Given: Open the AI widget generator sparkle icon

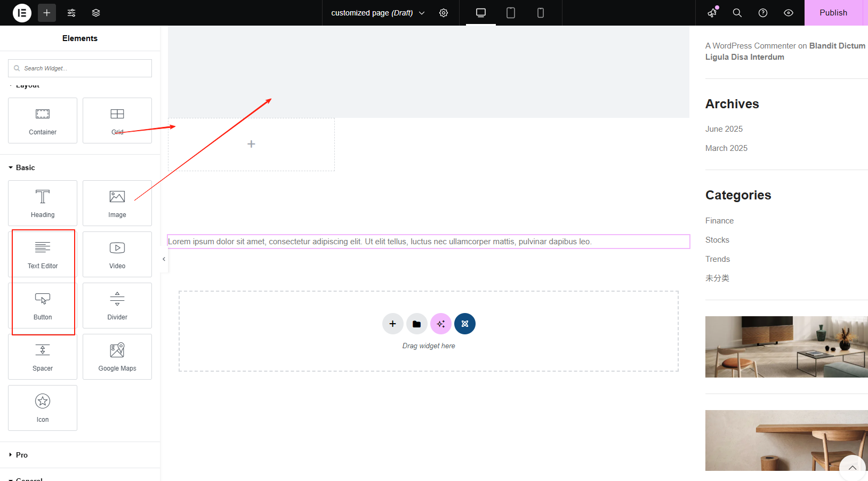Looking at the screenshot, I should coord(440,324).
